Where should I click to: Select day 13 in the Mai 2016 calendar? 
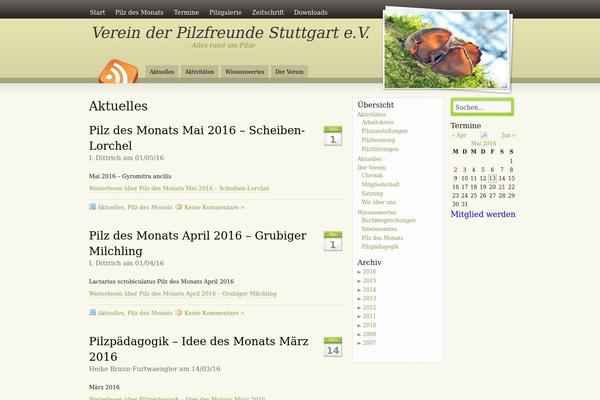492,178
